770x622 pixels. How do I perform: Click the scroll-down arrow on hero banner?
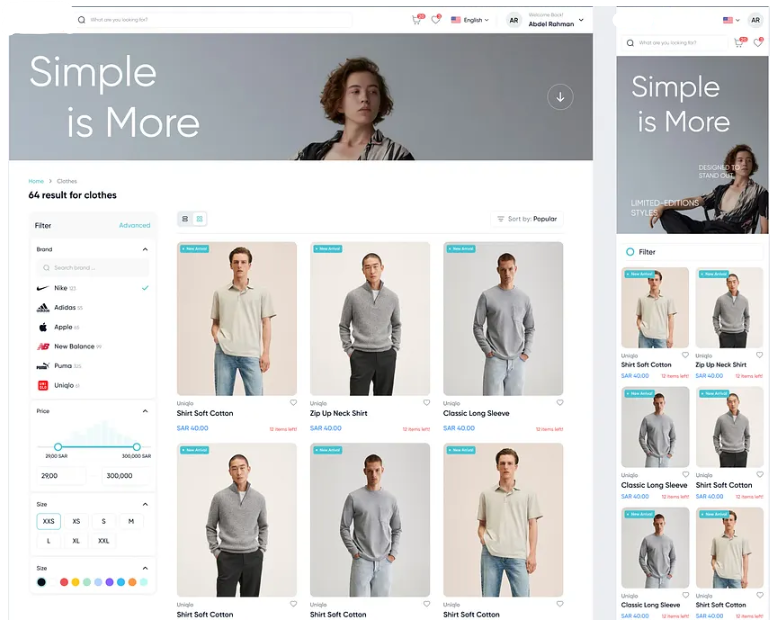pos(560,97)
